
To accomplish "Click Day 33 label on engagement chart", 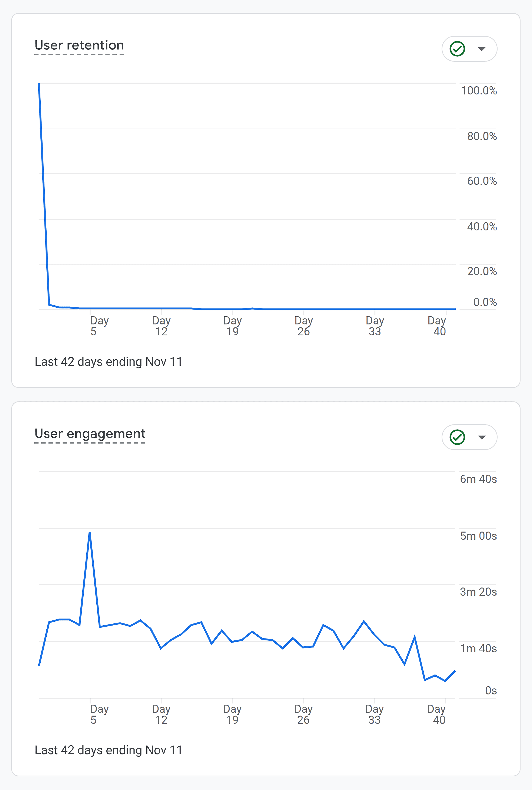I will 375,714.
